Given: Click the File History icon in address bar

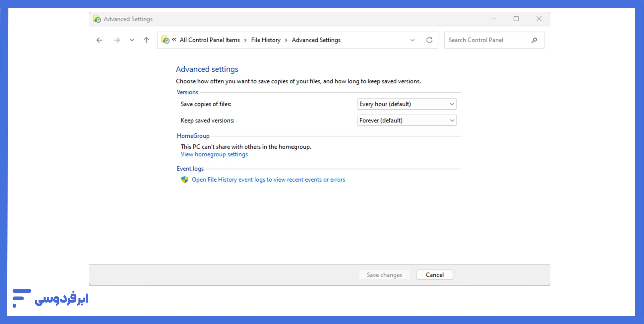Looking at the screenshot, I should (165, 40).
